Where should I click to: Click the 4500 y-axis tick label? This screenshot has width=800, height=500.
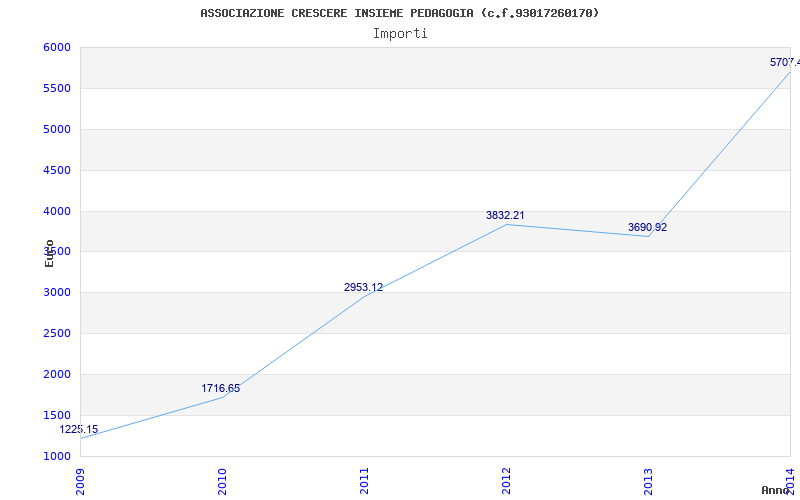(57, 170)
